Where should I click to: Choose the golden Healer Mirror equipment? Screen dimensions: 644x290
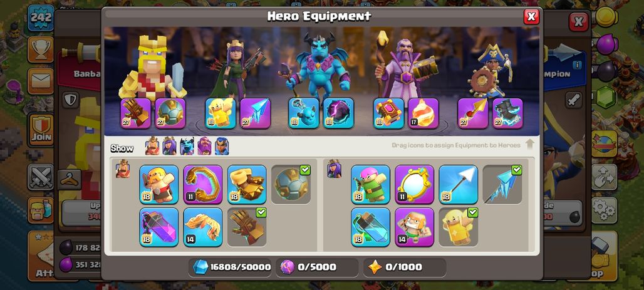(x=415, y=184)
